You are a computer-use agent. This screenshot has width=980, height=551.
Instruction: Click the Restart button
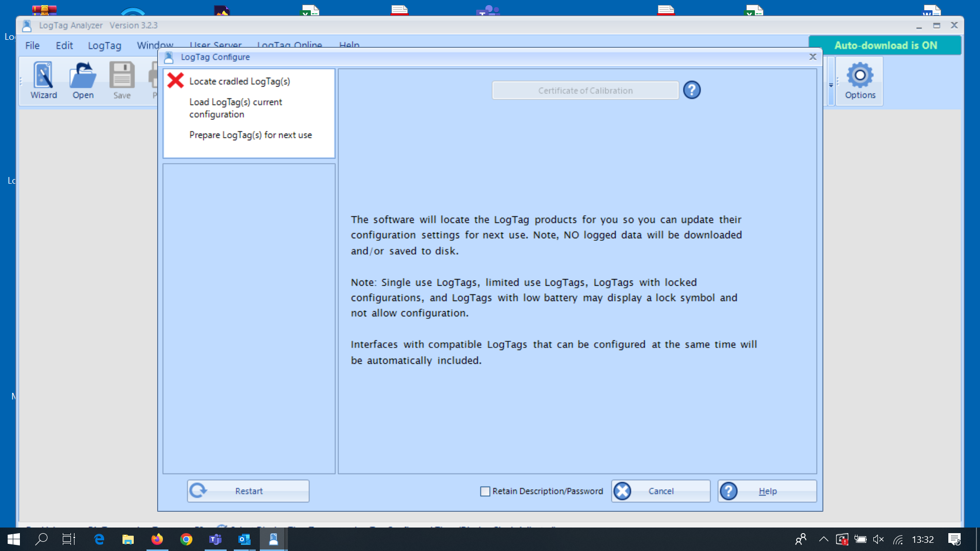coord(248,491)
